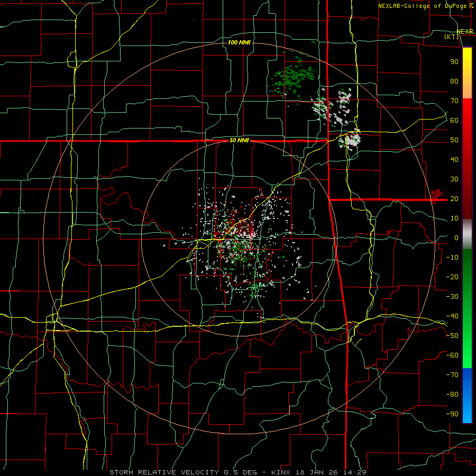Click the 20 value on velocity scale

tap(454, 198)
